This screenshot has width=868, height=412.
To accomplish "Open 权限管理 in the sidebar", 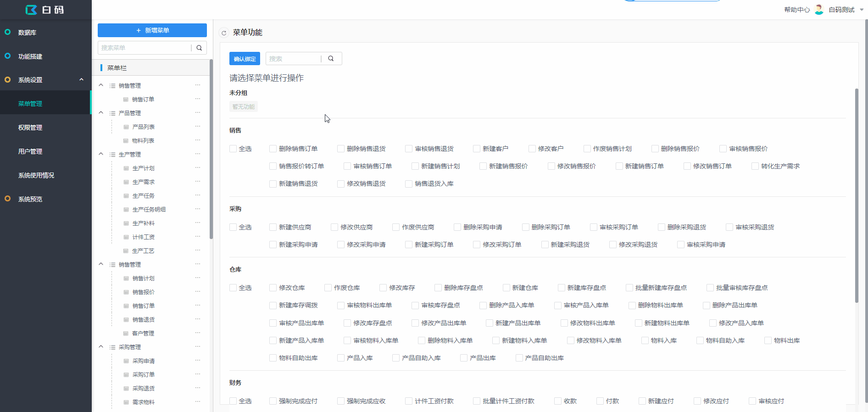I will click(x=30, y=128).
